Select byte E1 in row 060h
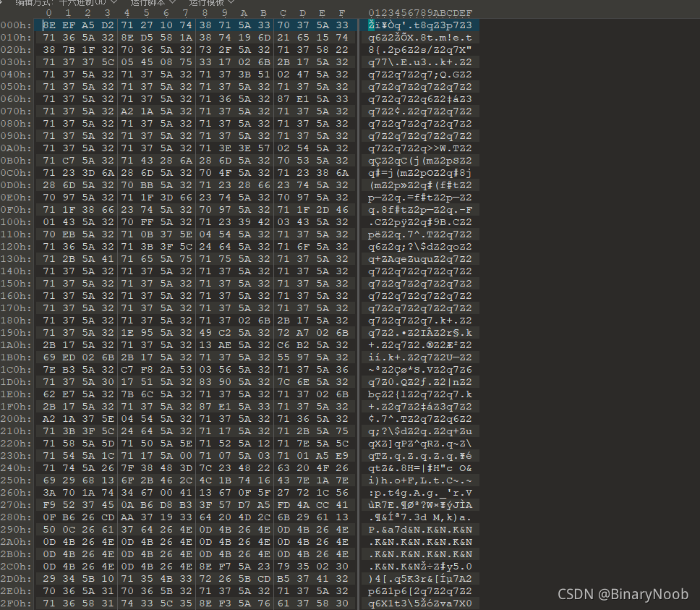The height and width of the screenshot is (610, 700). [x=303, y=99]
